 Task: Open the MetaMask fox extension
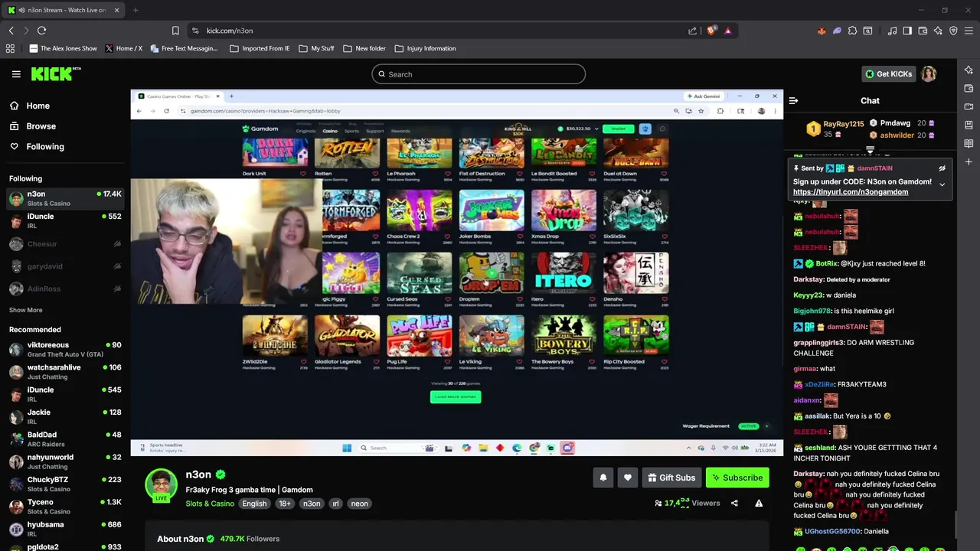[x=822, y=31]
